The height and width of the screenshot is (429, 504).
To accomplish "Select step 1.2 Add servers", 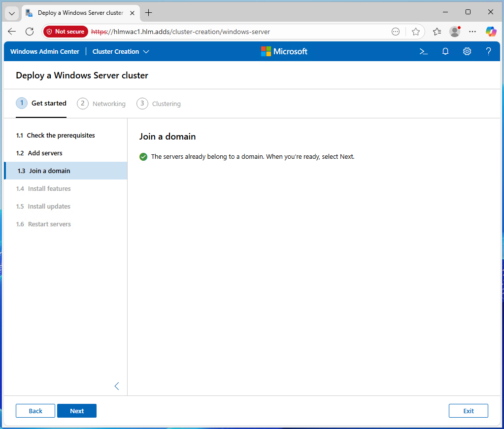I will [x=45, y=153].
